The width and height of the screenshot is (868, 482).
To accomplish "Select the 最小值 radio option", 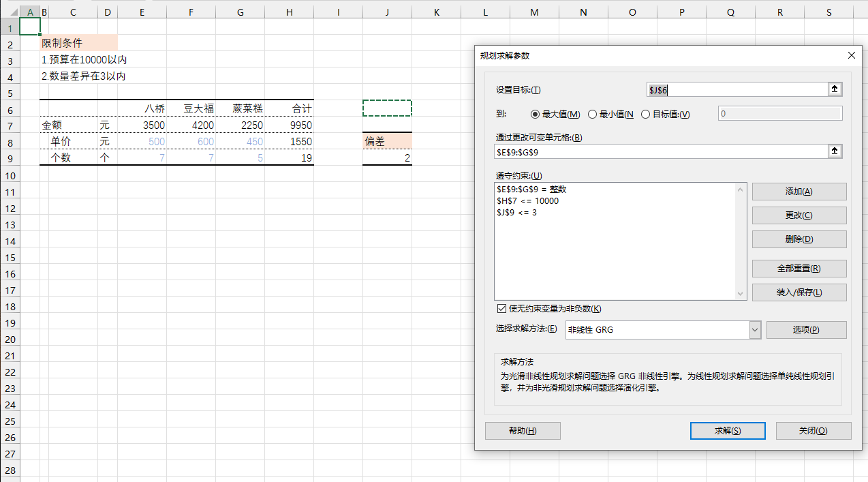I will pyautogui.click(x=592, y=114).
